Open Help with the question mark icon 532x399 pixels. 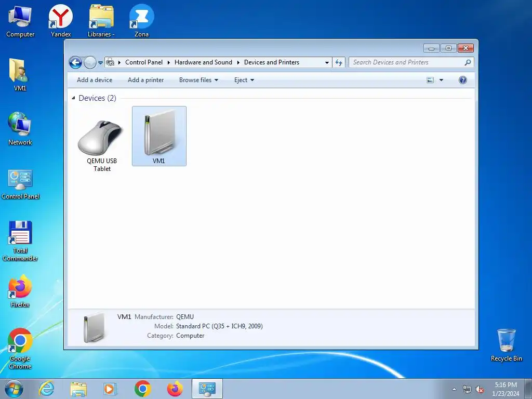click(462, 80)
